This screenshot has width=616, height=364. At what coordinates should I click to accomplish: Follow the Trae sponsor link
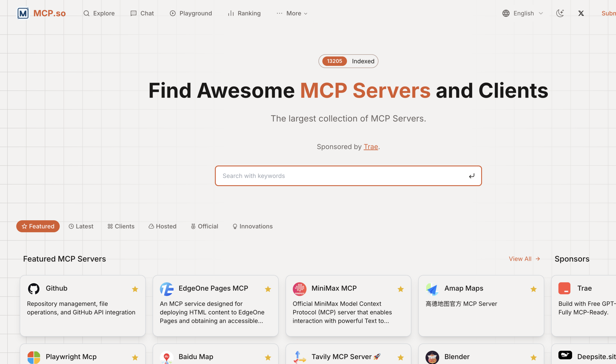(370, 147)
